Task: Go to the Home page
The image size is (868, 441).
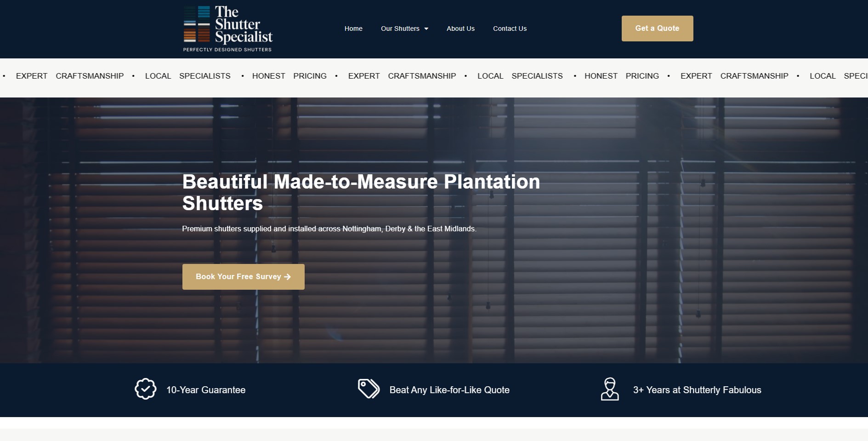Action: tap(353, 29)
